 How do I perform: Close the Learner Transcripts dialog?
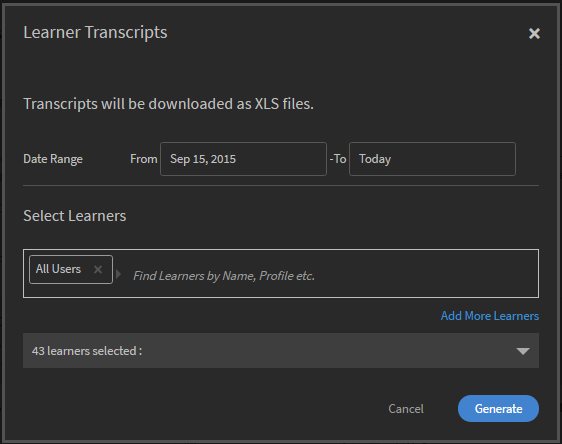pos(534,33)
